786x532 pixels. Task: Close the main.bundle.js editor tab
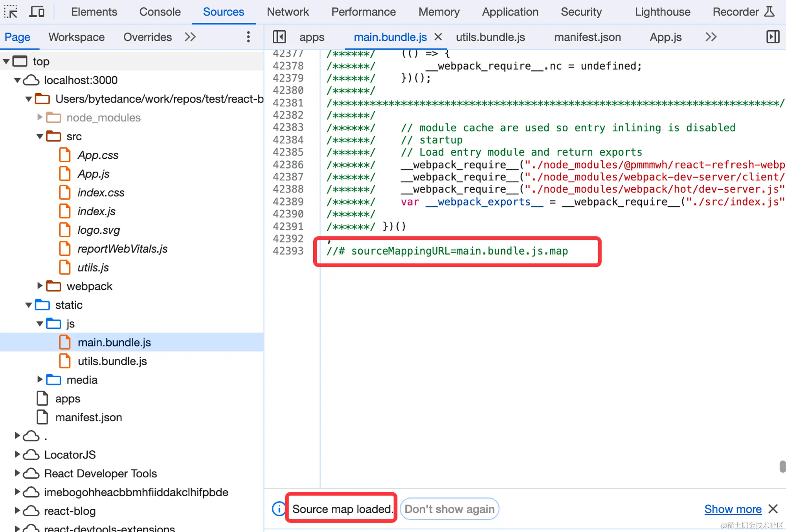pyautogui.click(x=438, y=37)
